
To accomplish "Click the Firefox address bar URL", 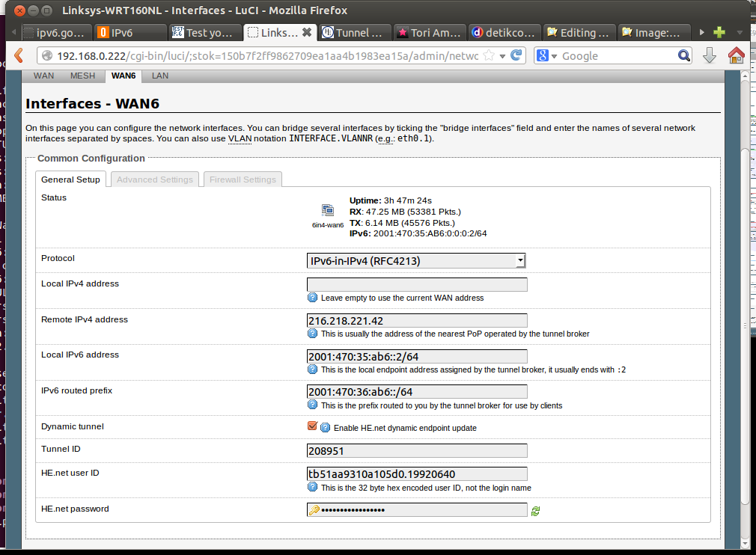I will [x=267, y=56].
